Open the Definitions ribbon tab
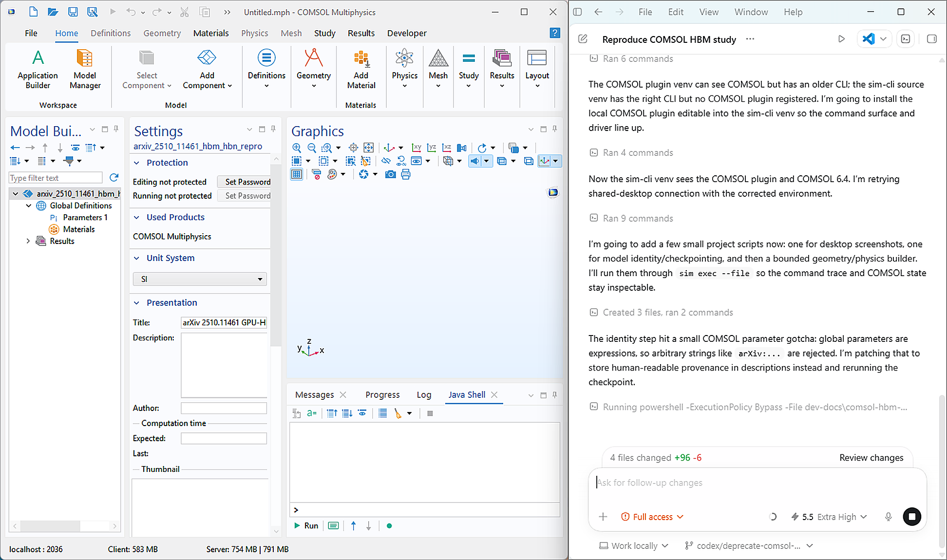Viewport: 947px width, 560px height. [x=111, y=33]
